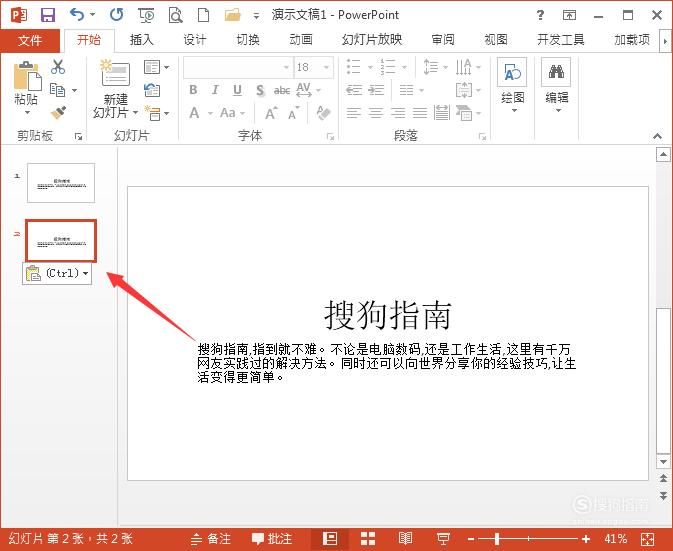This screenshot has height=551, width=673.
Task: Open the Review tab
Action: click(443, 40)
